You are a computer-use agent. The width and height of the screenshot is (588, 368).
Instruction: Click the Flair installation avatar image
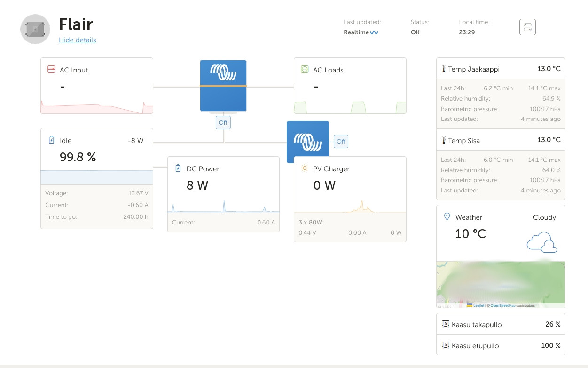35,29
